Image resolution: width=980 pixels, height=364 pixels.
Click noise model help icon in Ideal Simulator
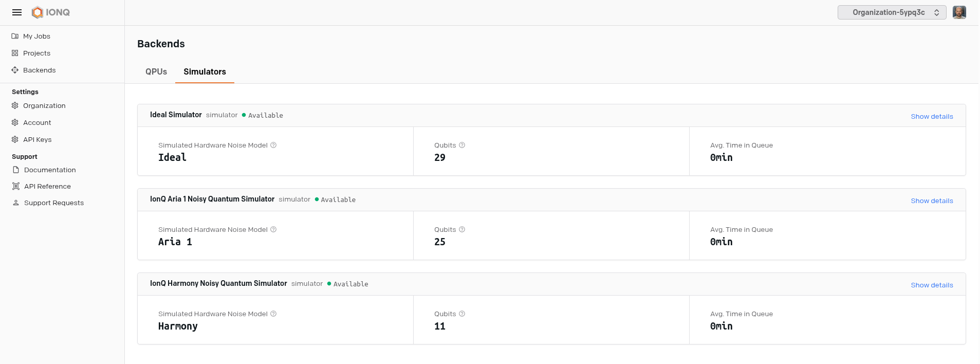pyautogui.click(x=273, y=145)
